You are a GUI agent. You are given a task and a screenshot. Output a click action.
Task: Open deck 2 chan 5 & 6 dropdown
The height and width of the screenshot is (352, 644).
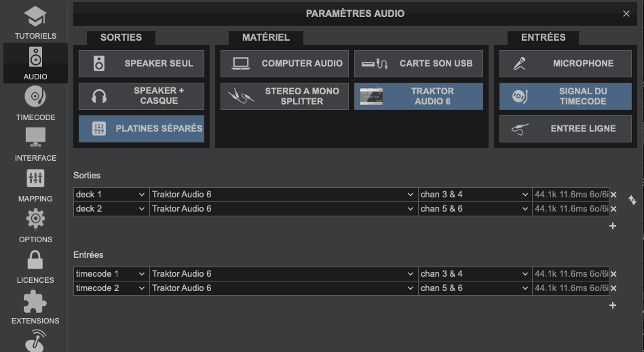click(x=475, y=209)
